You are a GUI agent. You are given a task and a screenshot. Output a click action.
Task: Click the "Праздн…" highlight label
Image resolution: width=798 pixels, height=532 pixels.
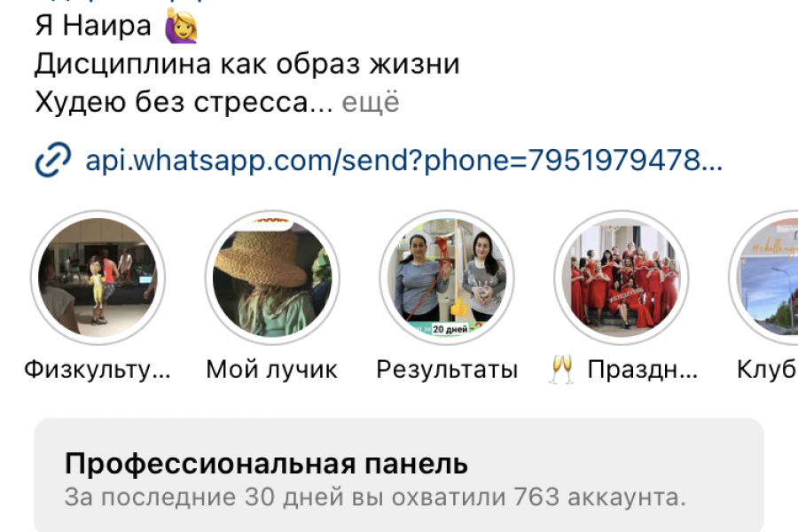pyautogui.click(x=642, y=370)
